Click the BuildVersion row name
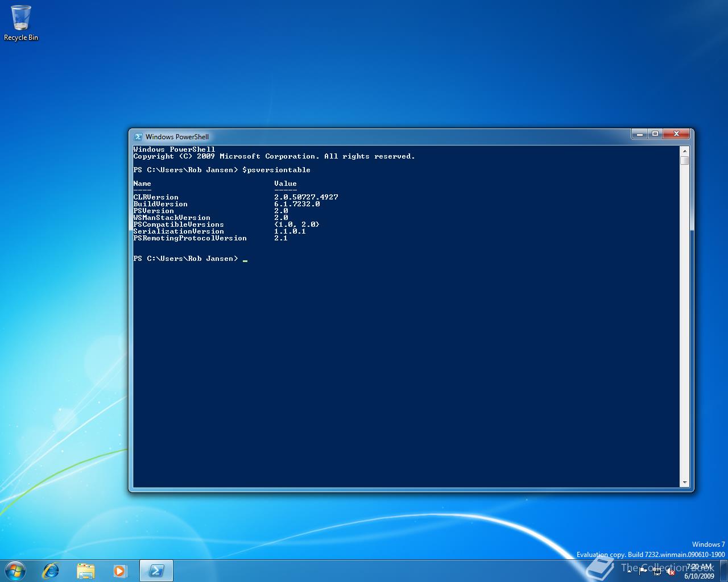Screen dimensions: 728x582 point(160,204)
